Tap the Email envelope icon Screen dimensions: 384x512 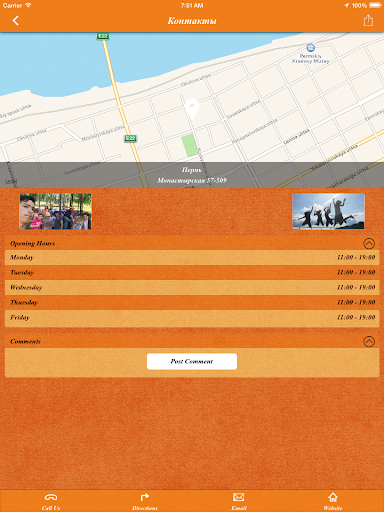tap(239, 497)
